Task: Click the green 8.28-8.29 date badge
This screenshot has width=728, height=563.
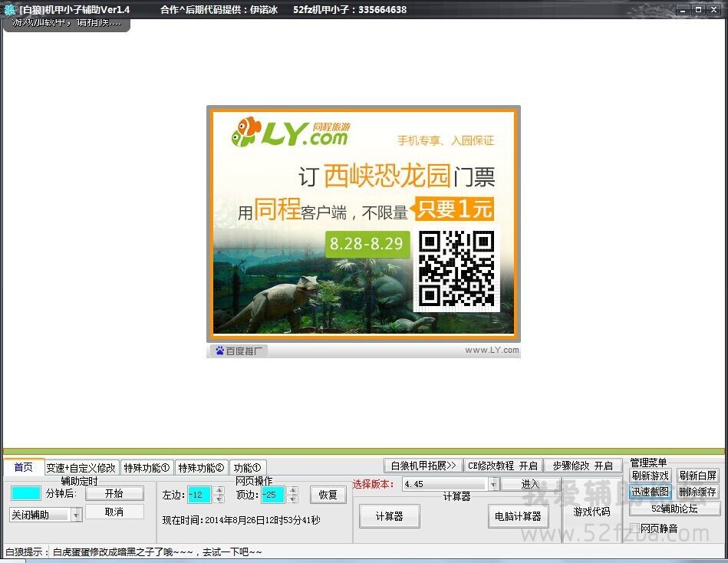Action: pyautogui.click(x=367, y=244)
